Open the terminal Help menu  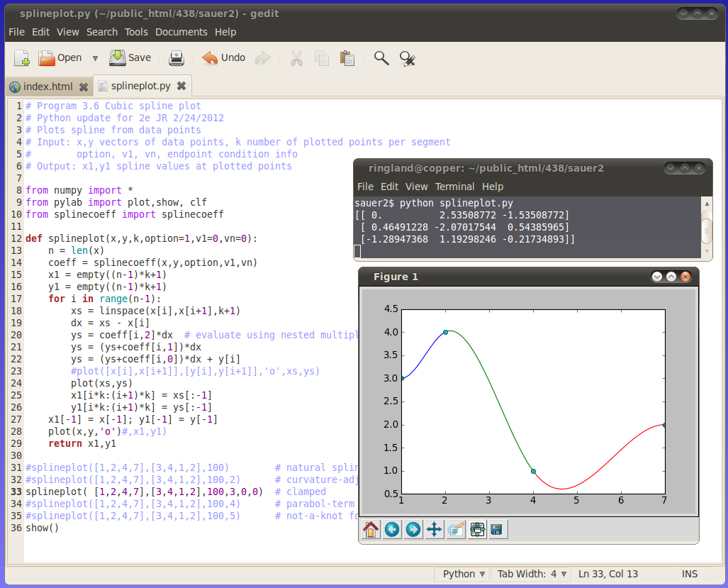(x=493, y=187)
